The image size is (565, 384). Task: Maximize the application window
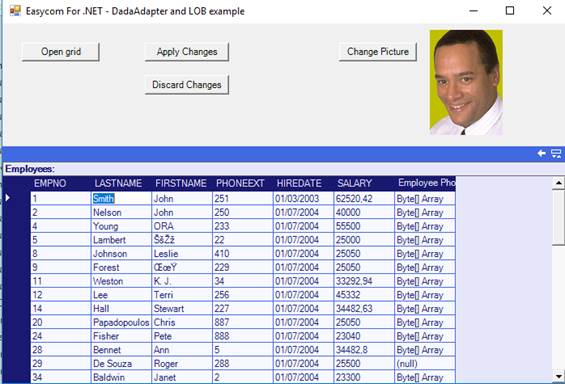[510, 11]
